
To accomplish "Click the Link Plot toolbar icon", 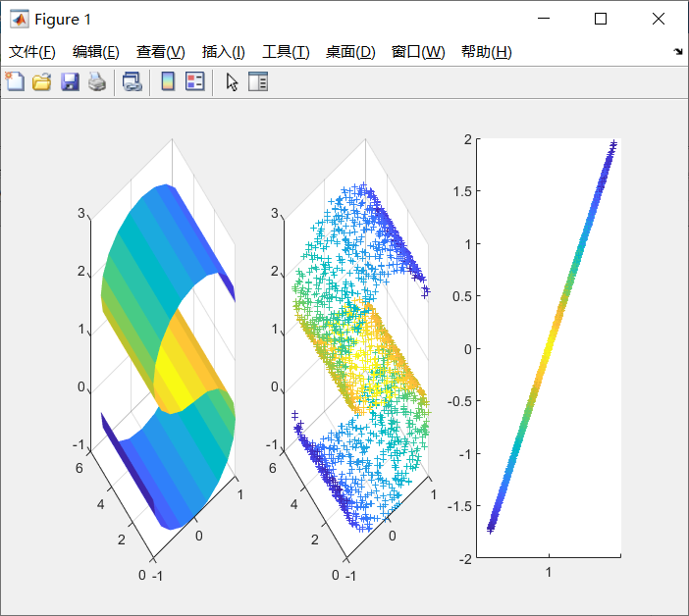I will click(x=132, y=81).
